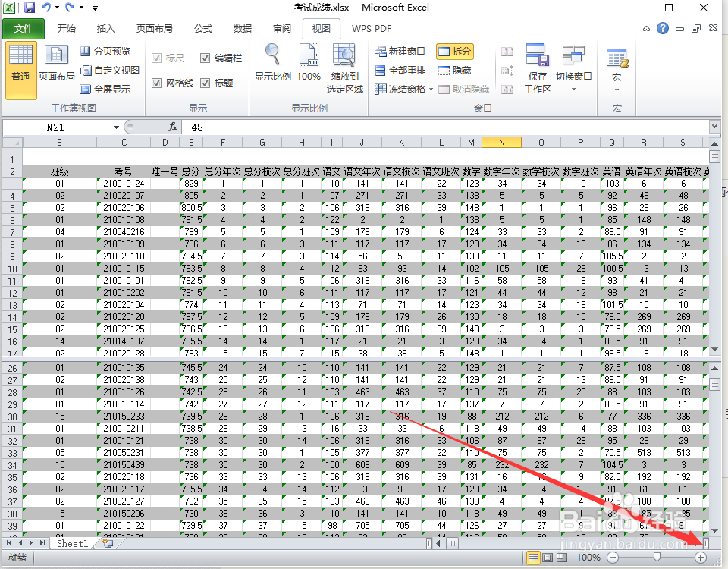The width and height of the screenshot is (728, 569).
Task: Minimize the ribbon with caret icon
Action: point(646,29)
